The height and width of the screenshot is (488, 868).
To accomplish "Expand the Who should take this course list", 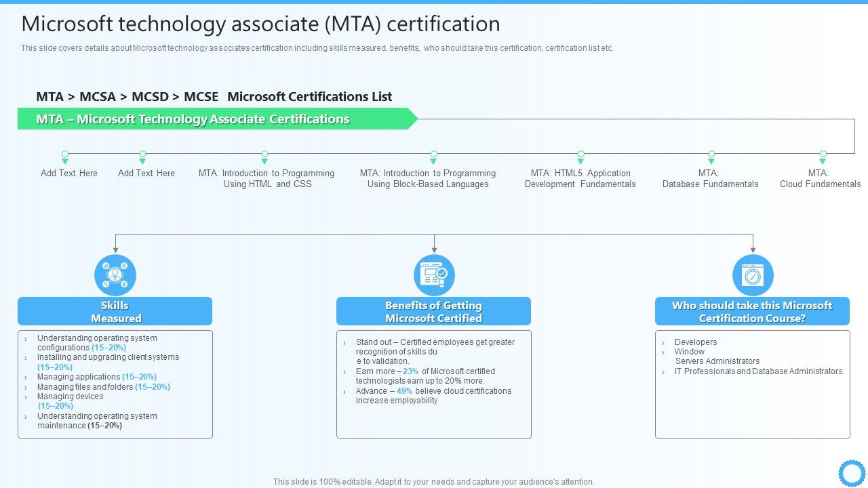I will [x=753, y=383].
